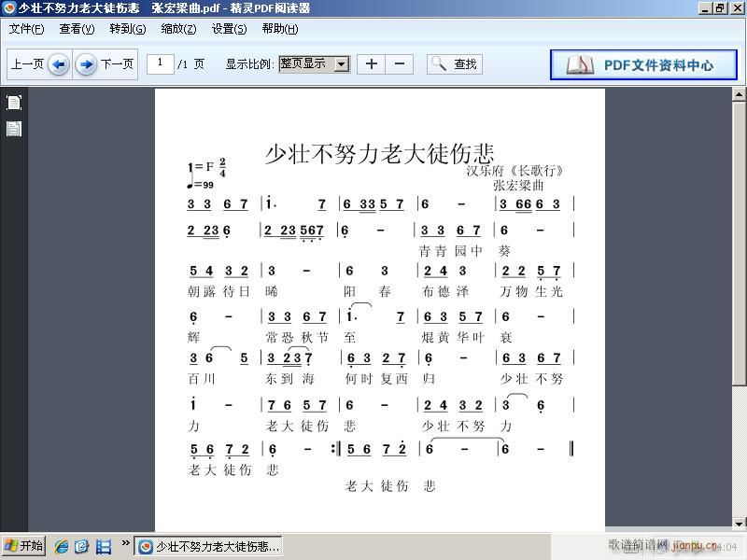Click the previous page arrow icon

point(58,64)
